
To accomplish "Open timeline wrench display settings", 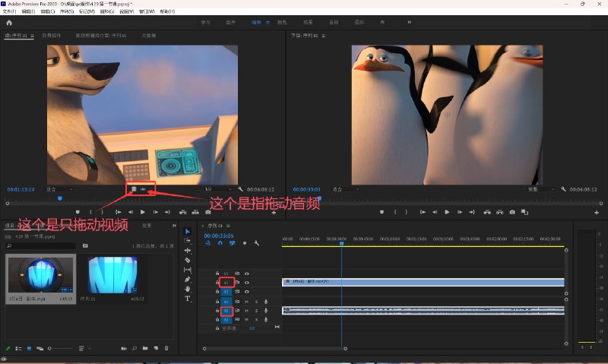I will click(x=257, y=243).
